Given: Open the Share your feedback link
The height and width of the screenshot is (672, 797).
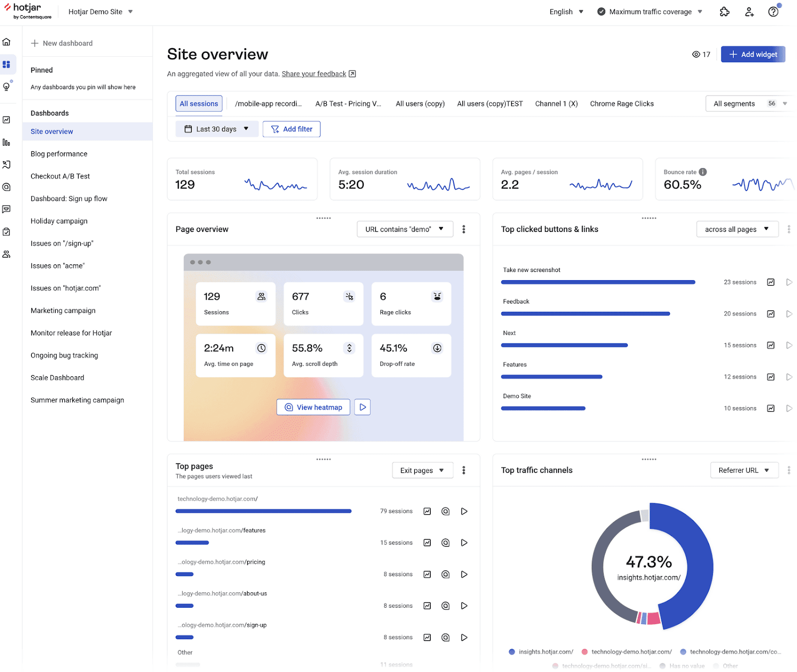Looking at the screenshot, I should click(314, 74).
